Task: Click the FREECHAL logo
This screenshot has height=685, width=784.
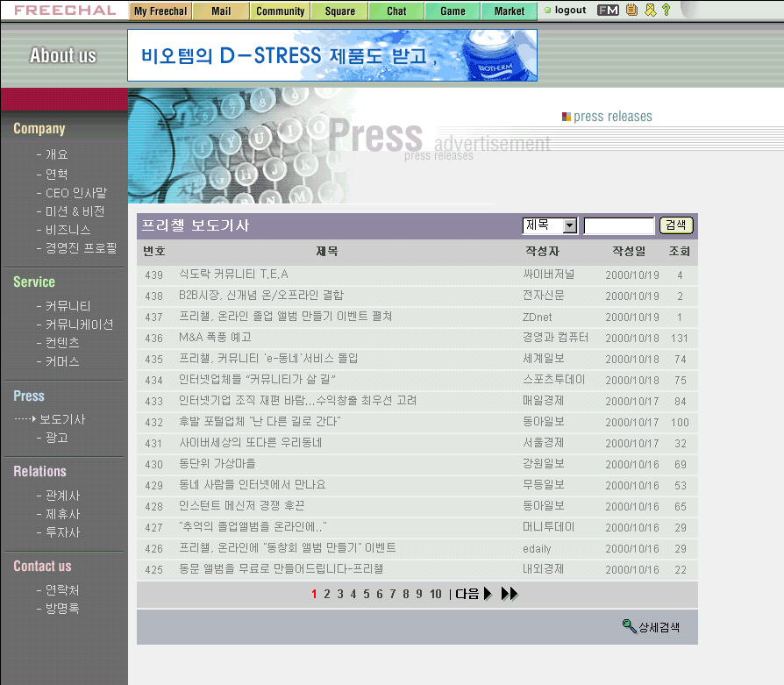Action: pos(65,10)
